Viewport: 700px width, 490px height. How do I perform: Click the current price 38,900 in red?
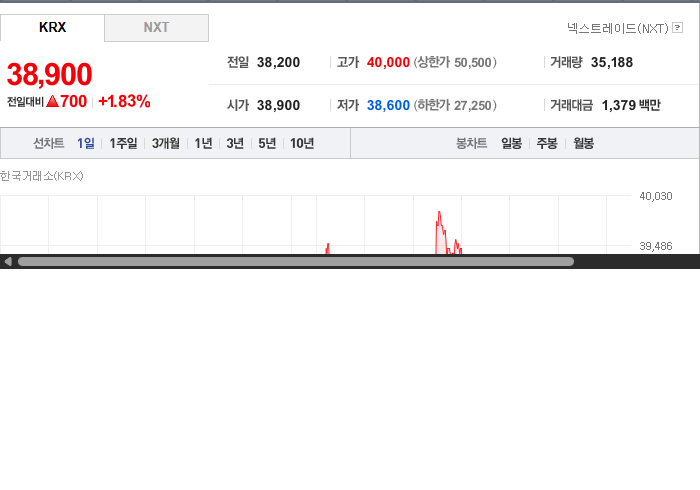click(x=50, y=74)
